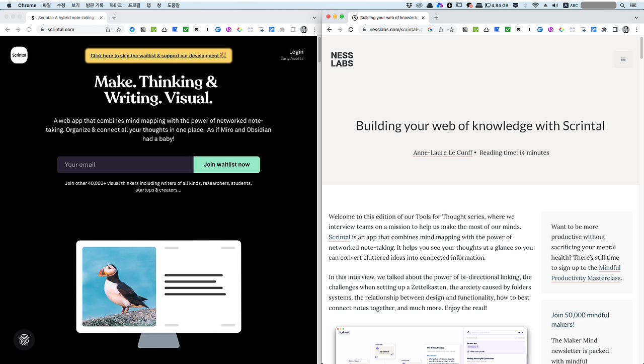Open the side panel in the Ness Labs window
This screenshot has height=364, width=644.
[615, 30]
